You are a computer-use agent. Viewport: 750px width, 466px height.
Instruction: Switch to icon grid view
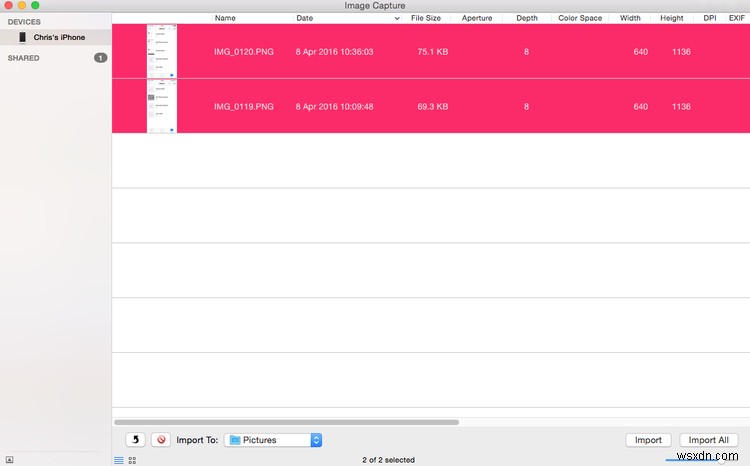click(133, 460)
